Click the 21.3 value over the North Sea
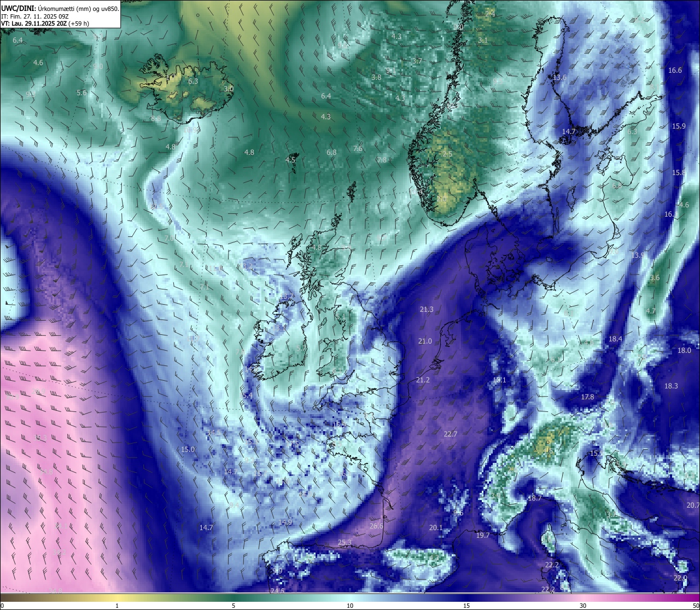Image resolution: width=700 pixels, height=610 pixels. point(427,310)
